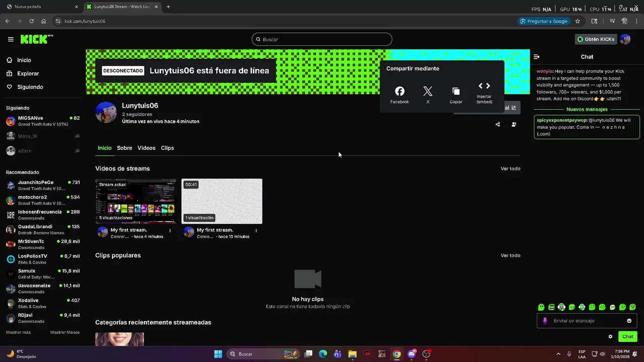Open options menu of the 'Stream actual' video
The height and width of the screenshot is (362, 644).
pos(170,231)
